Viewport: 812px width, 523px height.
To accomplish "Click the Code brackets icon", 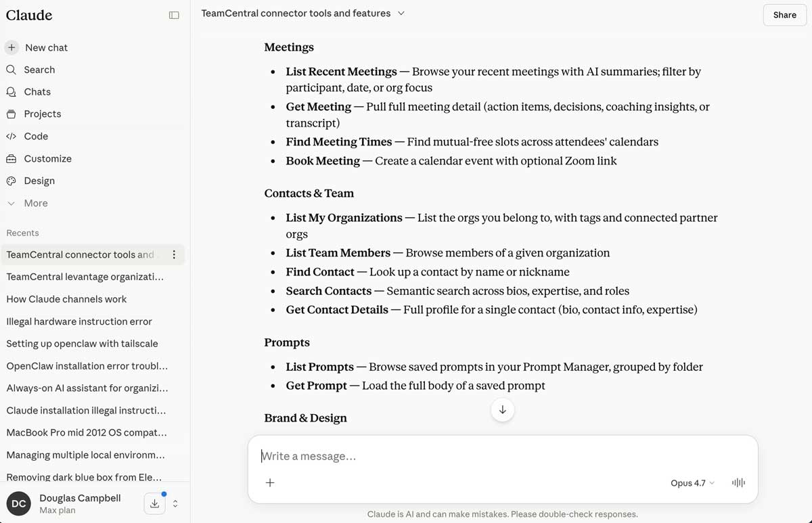I will 11,136.
